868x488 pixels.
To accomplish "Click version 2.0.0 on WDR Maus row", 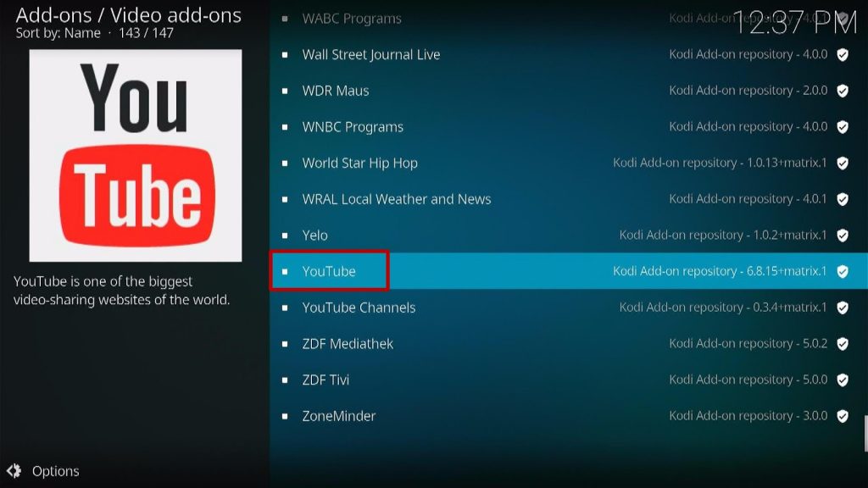I will coord(815,90).
